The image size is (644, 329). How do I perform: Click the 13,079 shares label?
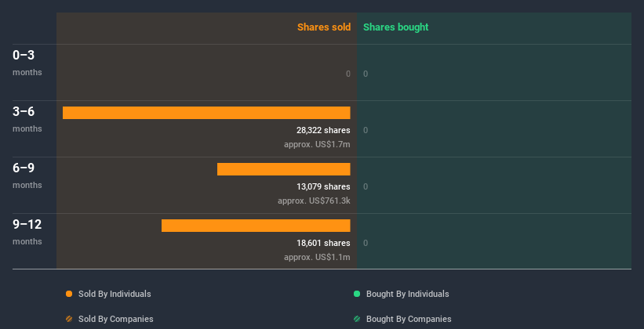(x=323, y=186)
